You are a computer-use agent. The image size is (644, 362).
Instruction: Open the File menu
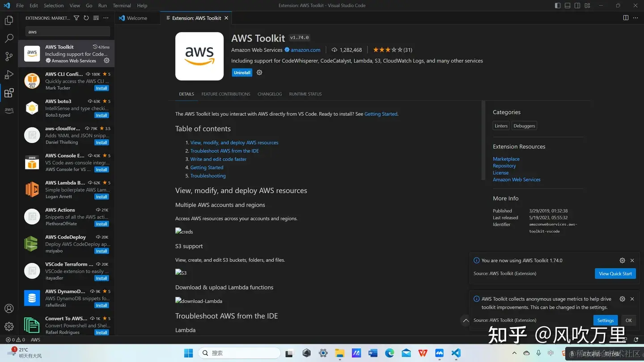click(20, 5)
